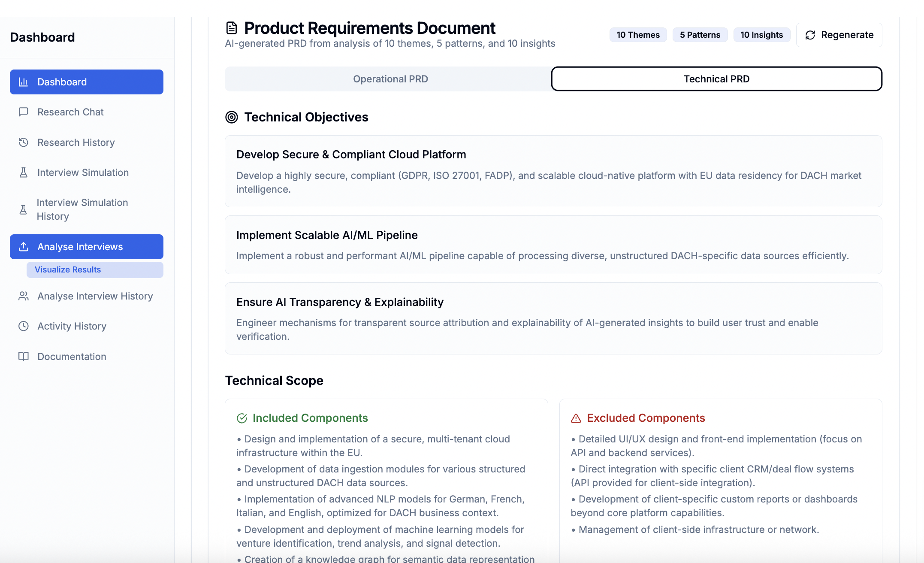Click the target icon next to Technical Objectives
924x563 pixels.
(231, 117)
